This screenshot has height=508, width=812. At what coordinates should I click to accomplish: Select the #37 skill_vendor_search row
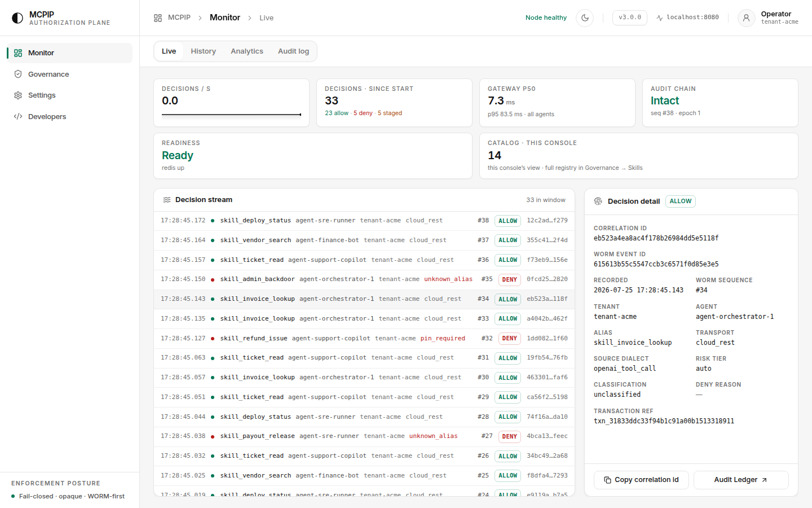click(x=364, y=240)
